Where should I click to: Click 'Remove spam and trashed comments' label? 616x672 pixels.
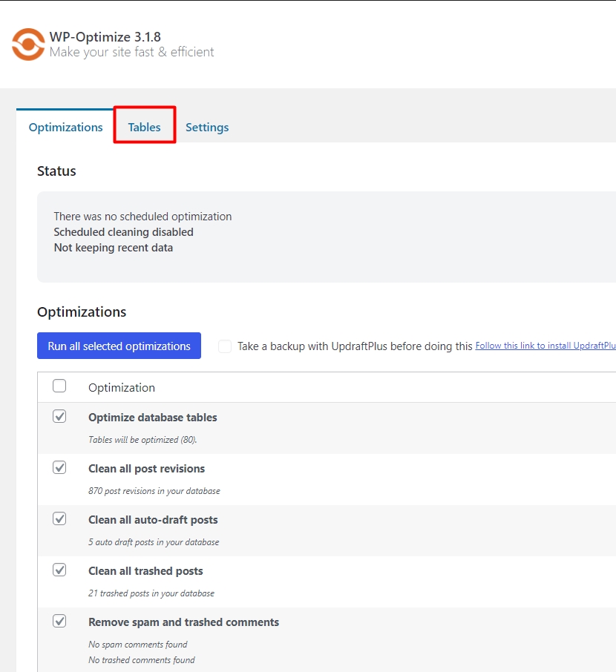tap(183, 622)
